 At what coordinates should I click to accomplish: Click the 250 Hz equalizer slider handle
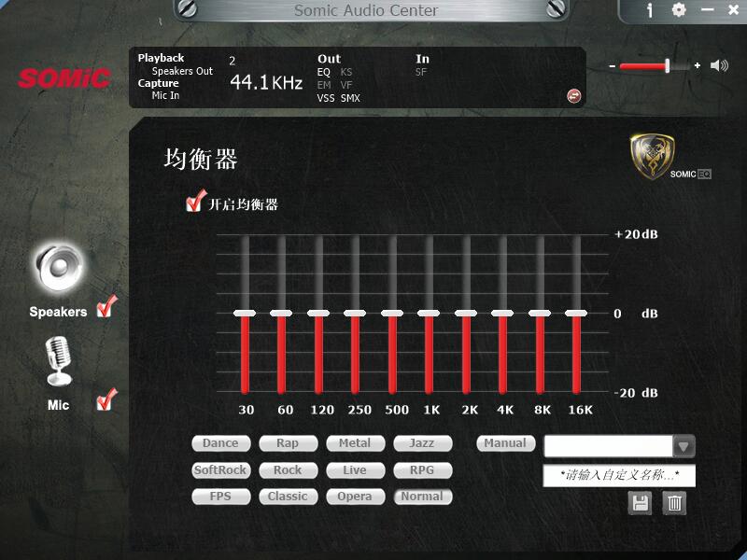click(355, 313)
